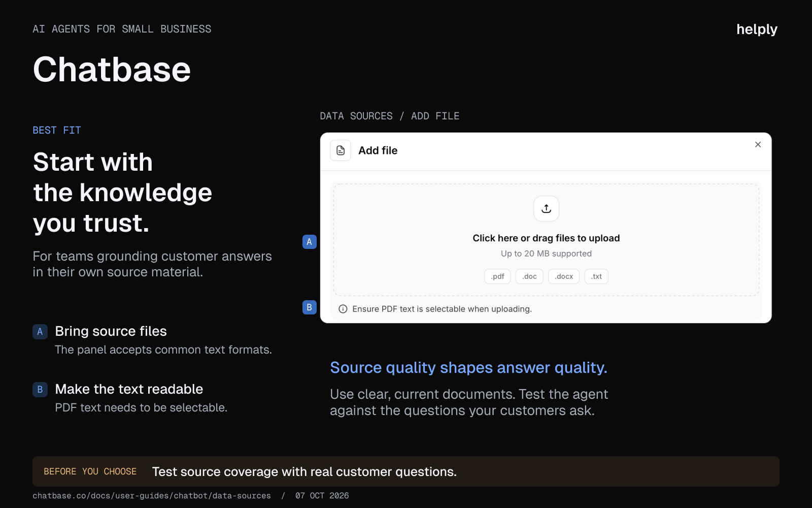Click 'Source quality shapes answer quality.'

(468, 367)
